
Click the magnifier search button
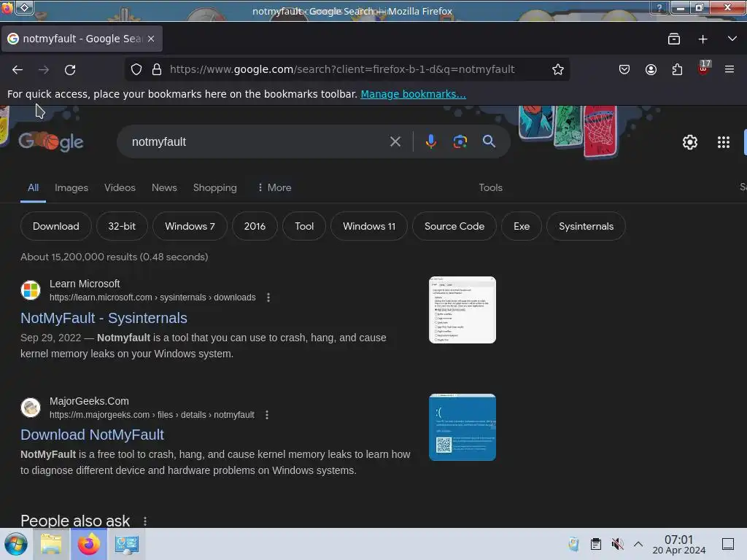pos(489,141)
